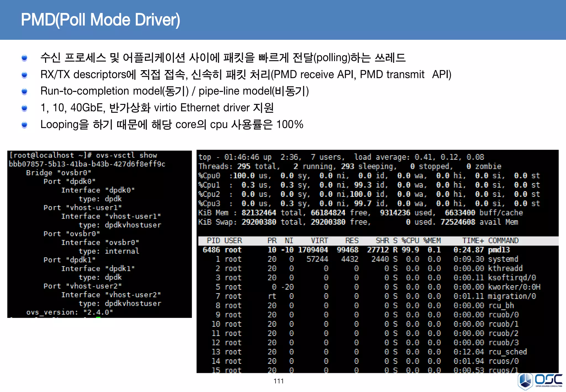
Task: Click the 'kworker/0:0H' process row
Action: (378, 287)
